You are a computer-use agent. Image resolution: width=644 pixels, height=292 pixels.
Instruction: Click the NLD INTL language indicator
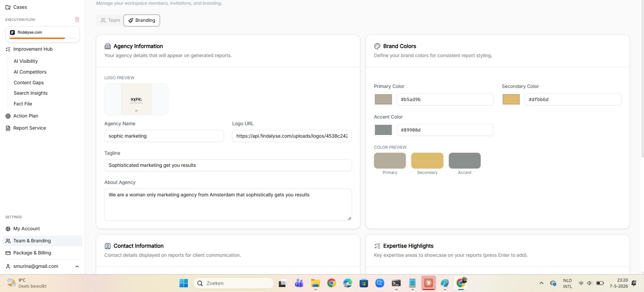click(567, 283)
